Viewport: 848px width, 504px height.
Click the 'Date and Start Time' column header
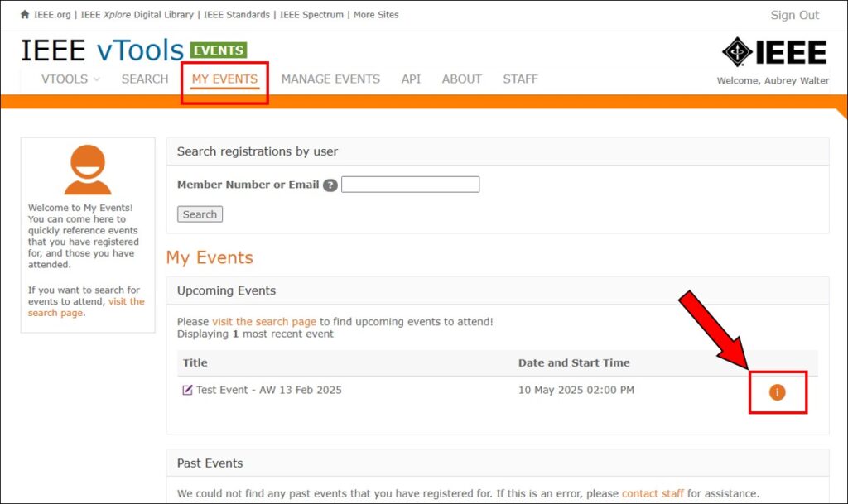[x=574, y=362]
